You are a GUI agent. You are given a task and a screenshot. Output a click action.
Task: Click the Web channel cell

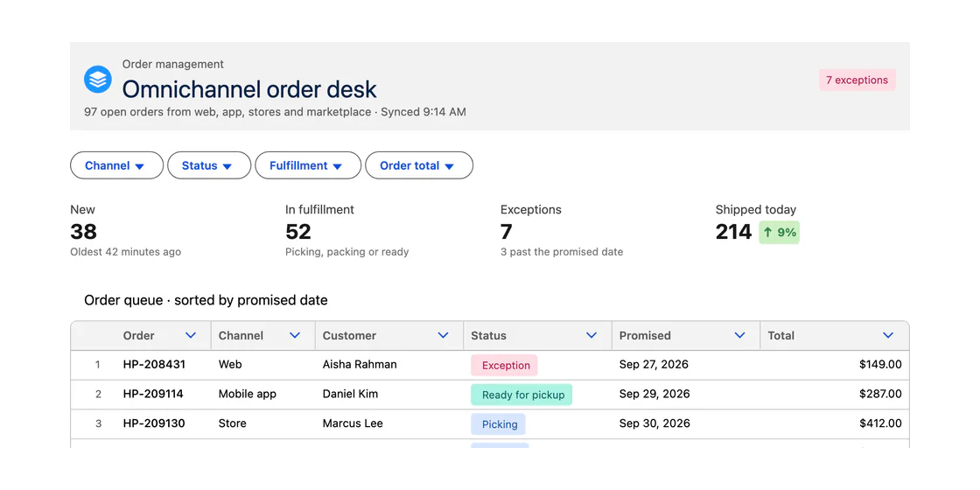pos(230,364)
